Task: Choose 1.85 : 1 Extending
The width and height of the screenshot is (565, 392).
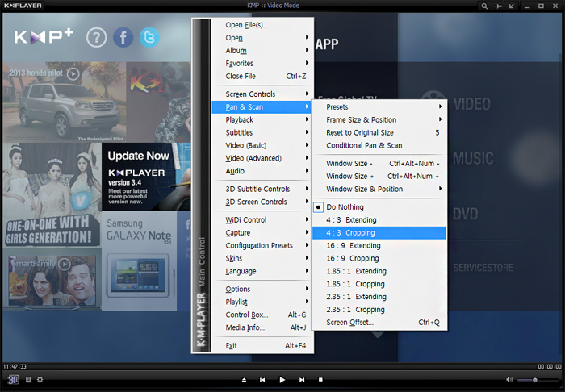Action: click(379, 271)
